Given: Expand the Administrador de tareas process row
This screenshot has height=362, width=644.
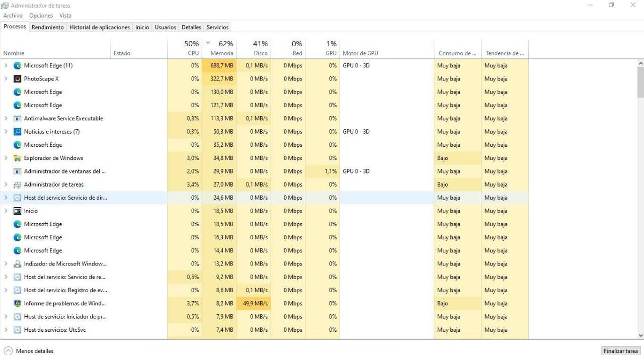Looking at the screenshot, I should click(x=6, y=185).
